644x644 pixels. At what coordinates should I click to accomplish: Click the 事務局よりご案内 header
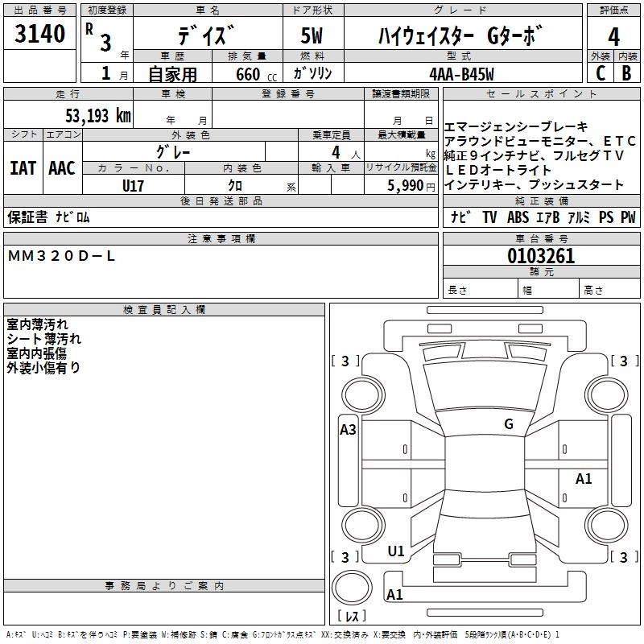[x=164, y=586]
